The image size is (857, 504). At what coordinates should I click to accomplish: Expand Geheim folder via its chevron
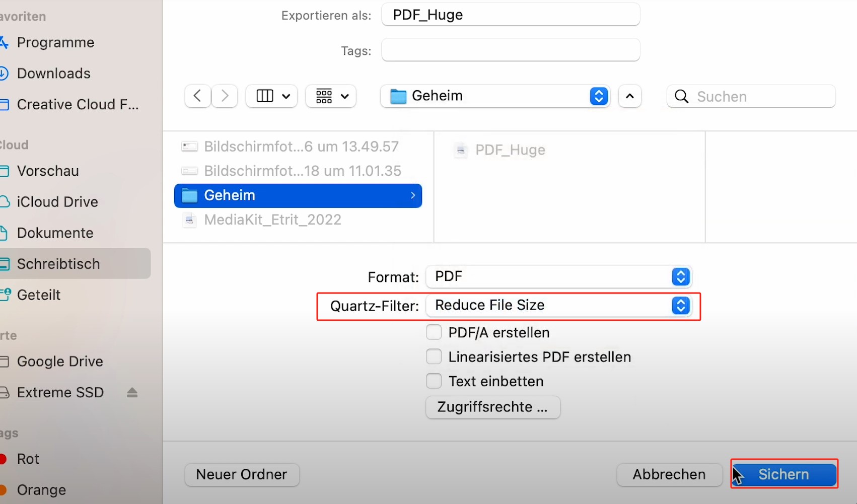(x=413, y=195)
